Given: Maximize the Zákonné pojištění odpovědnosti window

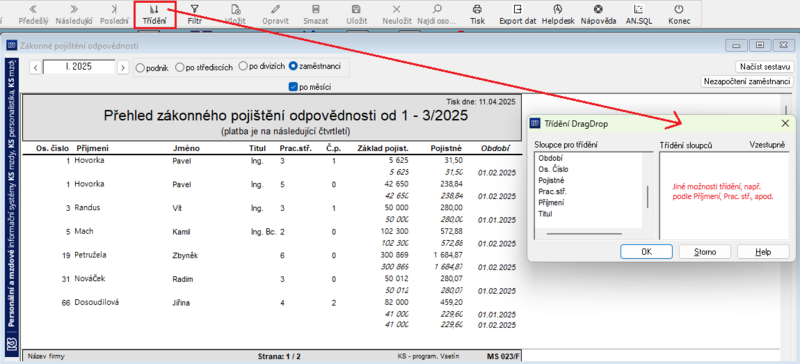Looking at the screenshot, I should tap(760, 45).
